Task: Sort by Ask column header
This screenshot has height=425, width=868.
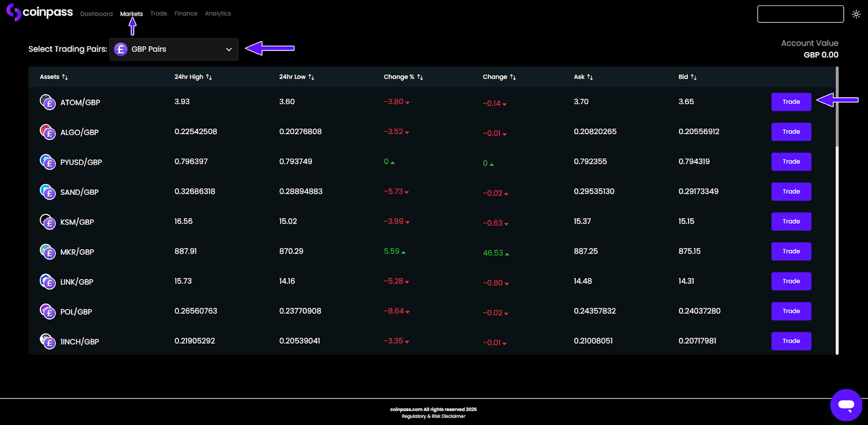Action: coord(579,77)
